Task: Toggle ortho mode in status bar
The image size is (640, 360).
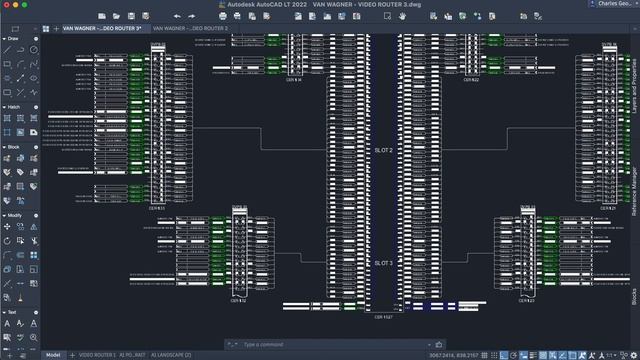Action: 504,356
